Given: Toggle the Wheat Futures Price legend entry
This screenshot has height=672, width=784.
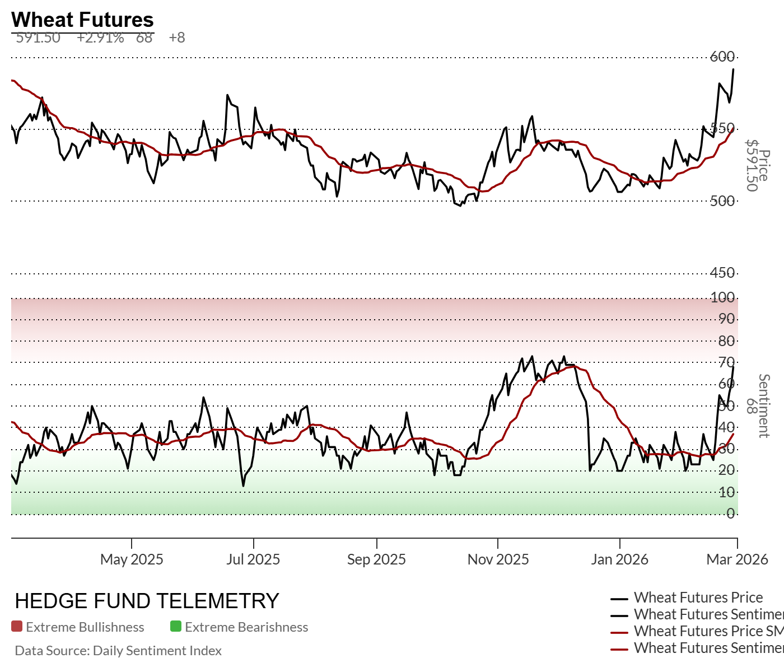Looking at the screenshot, I should pos(698,598).
